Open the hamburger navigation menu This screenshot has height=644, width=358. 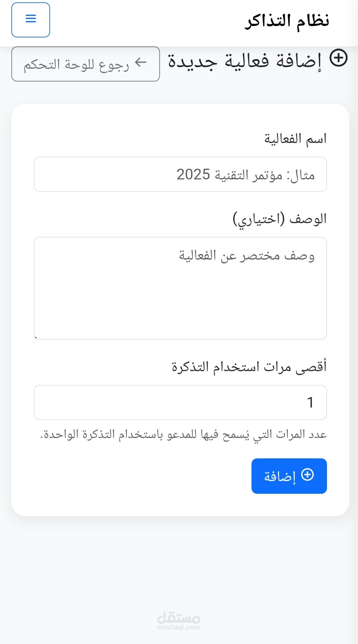tap(31, 20)
